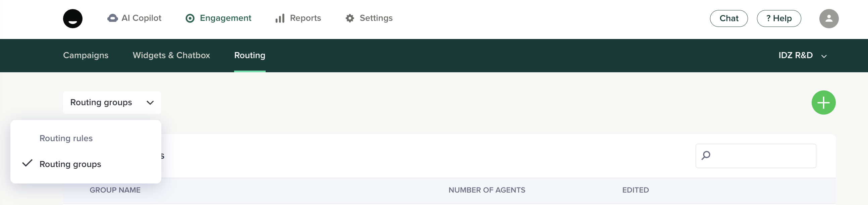868x205 pixels.
Task: Click the green plus add button
Action: [x=823, y=103]
